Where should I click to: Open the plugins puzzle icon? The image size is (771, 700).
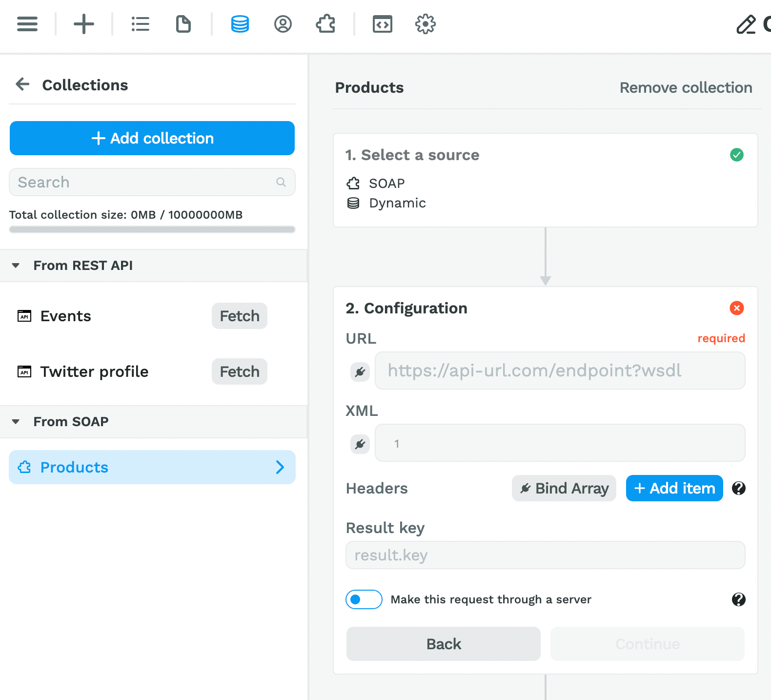(x=326, y=24)
